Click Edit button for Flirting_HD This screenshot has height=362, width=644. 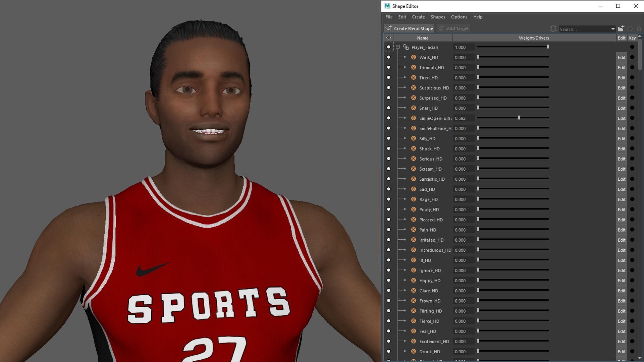[x=622, y=311]
